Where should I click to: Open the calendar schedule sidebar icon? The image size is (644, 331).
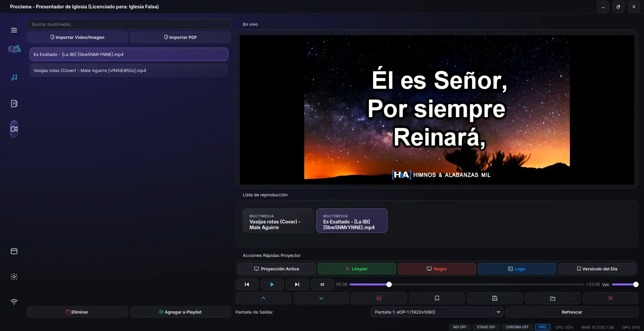pyautogui.click(x=14, y=251)
